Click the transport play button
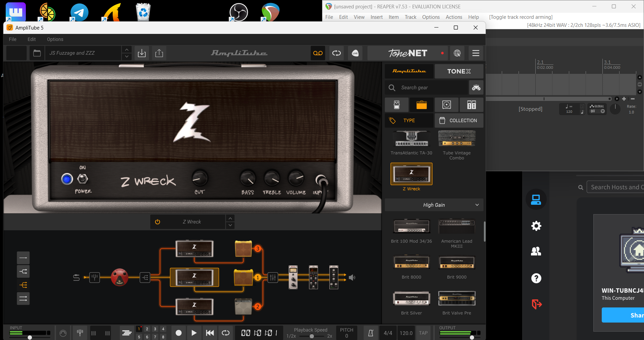 coord(194,333)
